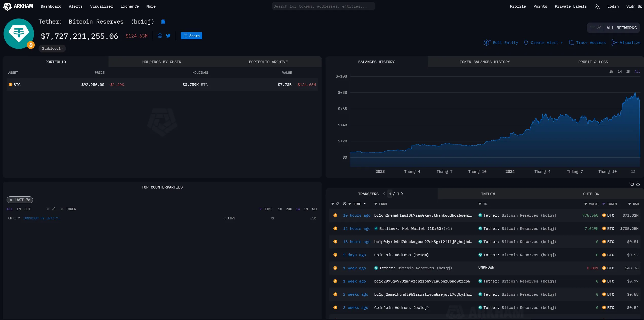Click the language translate icon
Viewport: 644px width, 320px height.
click(x=597, y=6)
